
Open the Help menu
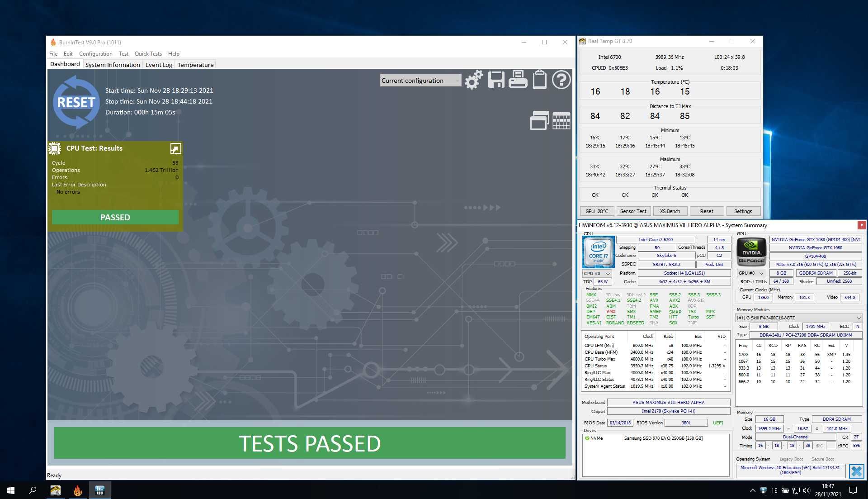(174, 53)
